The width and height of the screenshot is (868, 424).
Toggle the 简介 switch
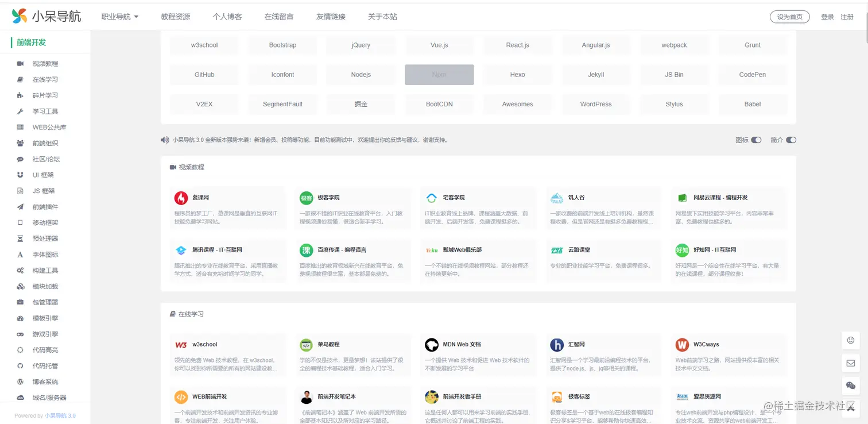point(791,140)
